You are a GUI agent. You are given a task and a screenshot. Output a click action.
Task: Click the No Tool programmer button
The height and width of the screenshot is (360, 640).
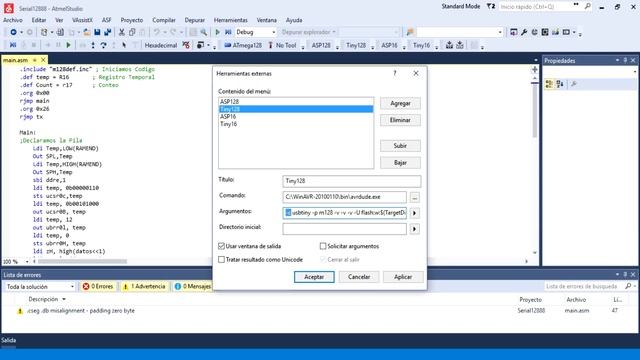(x=282, y=45)
